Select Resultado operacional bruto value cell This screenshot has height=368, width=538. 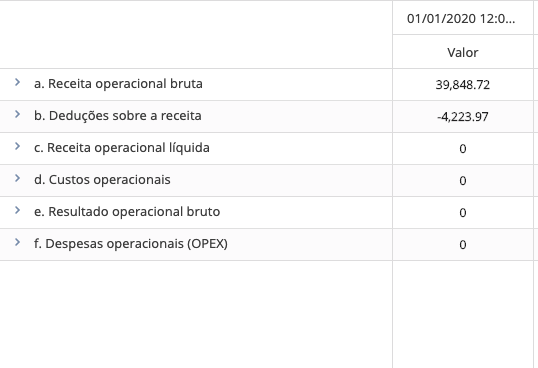click(x=463, y=213)
